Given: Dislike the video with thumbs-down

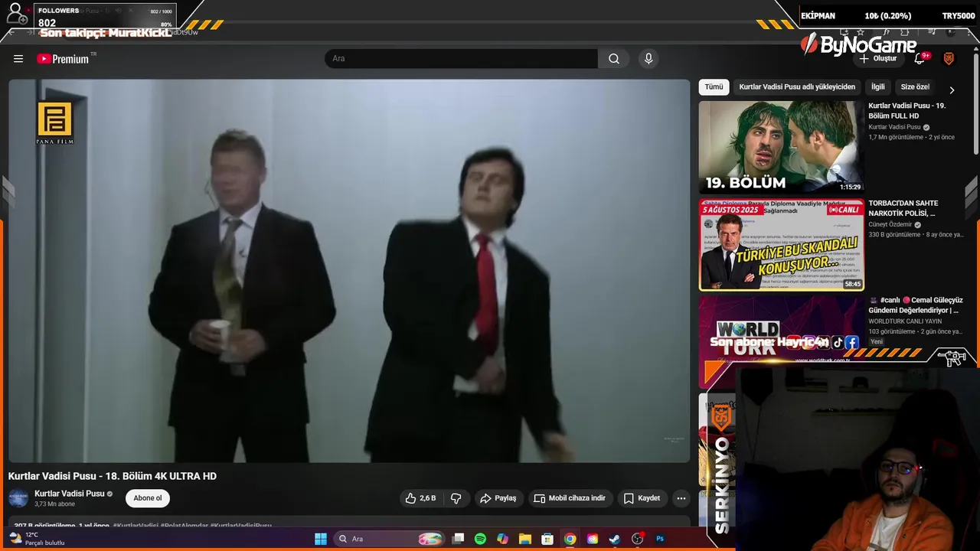Looking at the screenshot, I should tap(456, 498).
